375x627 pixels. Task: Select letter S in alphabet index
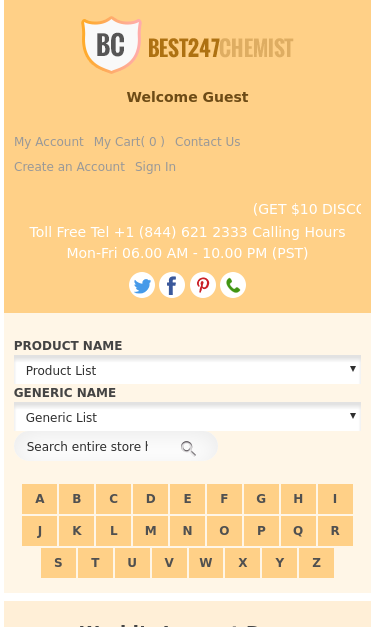click(58, 563)
